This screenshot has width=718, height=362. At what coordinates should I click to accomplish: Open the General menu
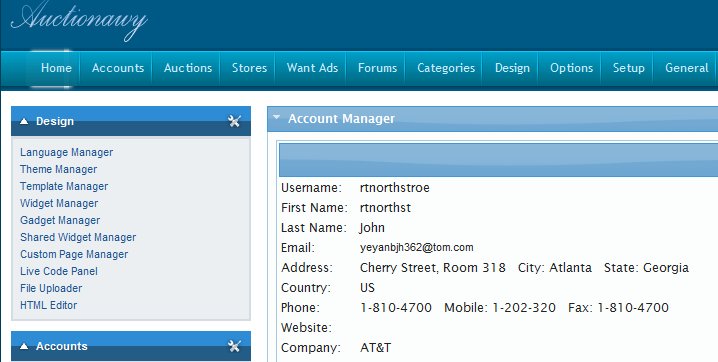[686, 68]
